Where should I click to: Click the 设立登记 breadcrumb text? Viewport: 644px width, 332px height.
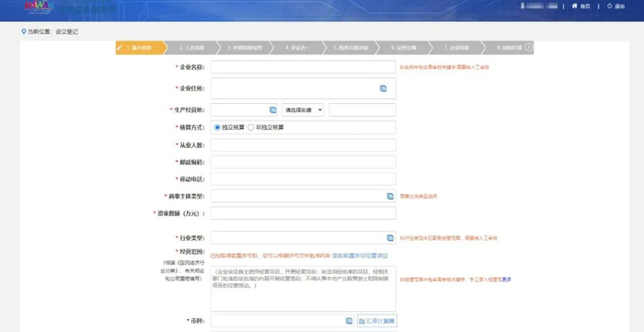tap(66, 31)
